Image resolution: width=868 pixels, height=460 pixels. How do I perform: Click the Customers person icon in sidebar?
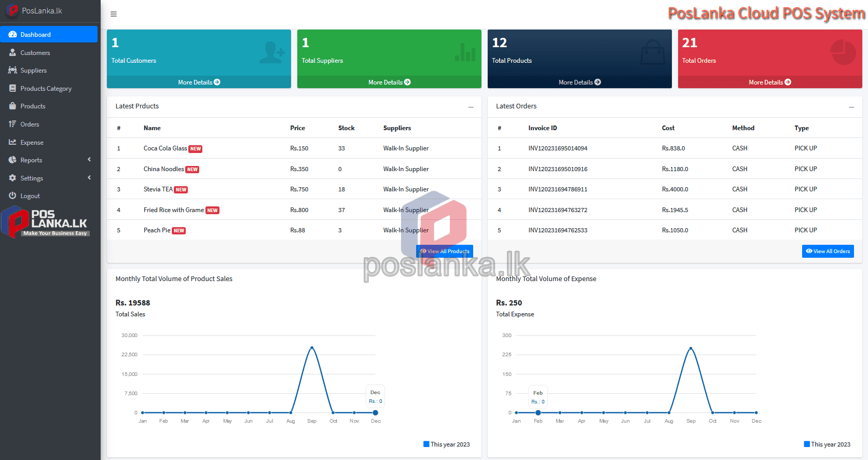(x=12, y=52)
